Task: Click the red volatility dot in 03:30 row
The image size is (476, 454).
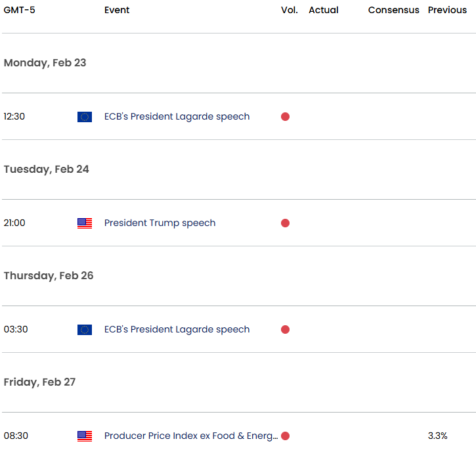Action: 285,330
